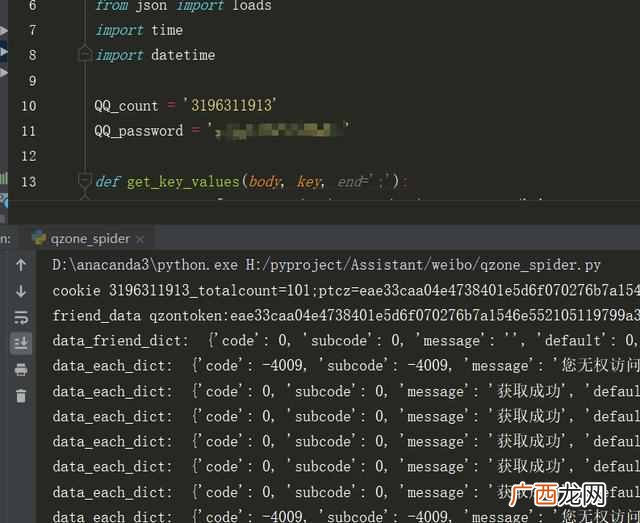Clear console with the trash icon

21,396
